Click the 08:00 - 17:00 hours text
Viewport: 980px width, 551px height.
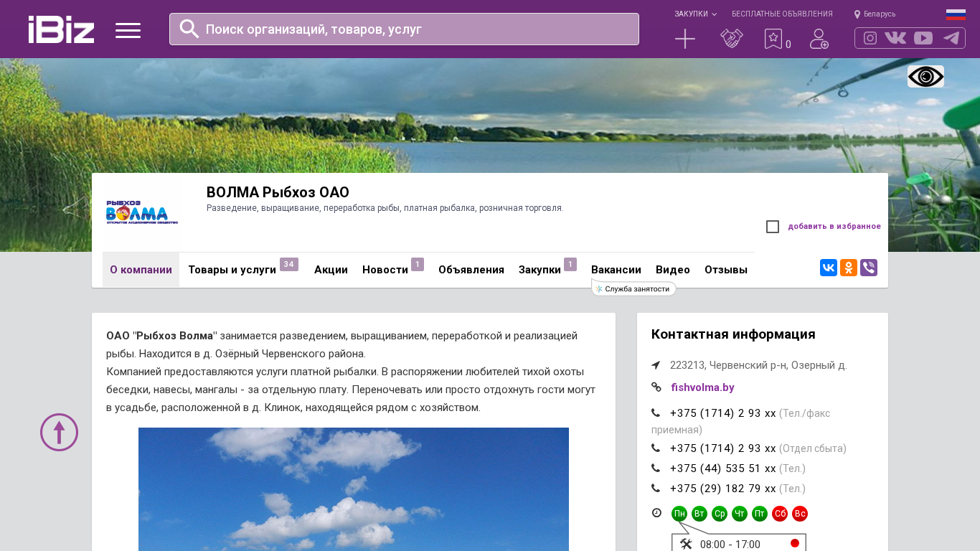730,545
